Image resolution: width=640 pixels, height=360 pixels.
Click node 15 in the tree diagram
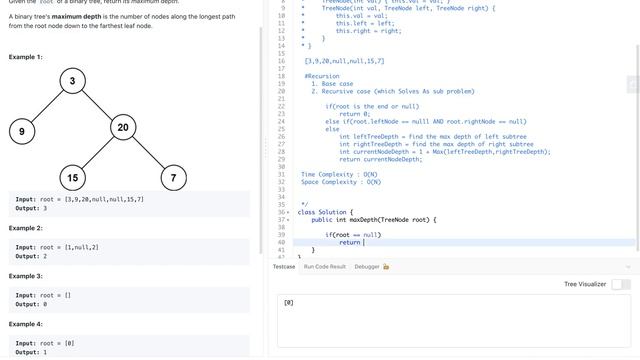(x=73, y=178)
